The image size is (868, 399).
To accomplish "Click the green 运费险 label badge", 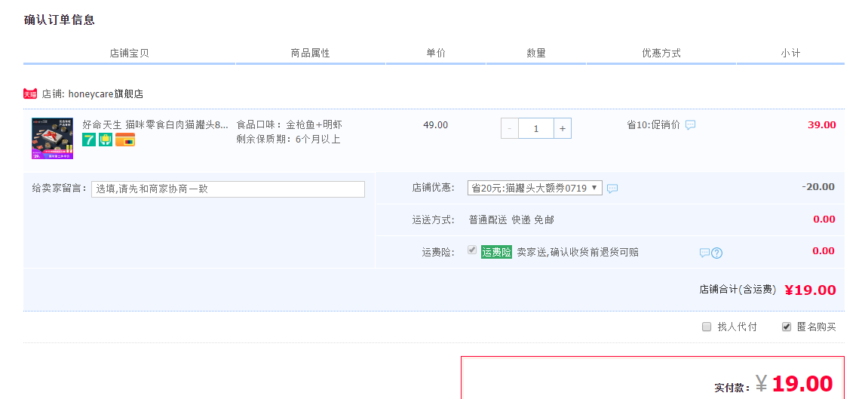I will click(x=496, y=253).
